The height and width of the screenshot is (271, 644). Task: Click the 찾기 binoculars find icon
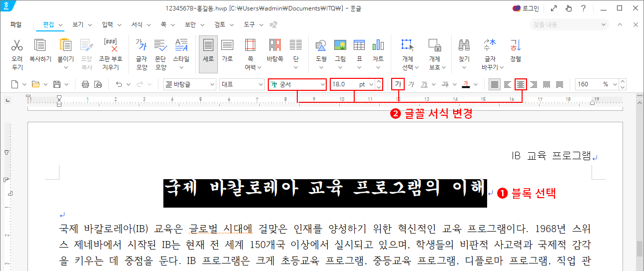tap(464, 45)
